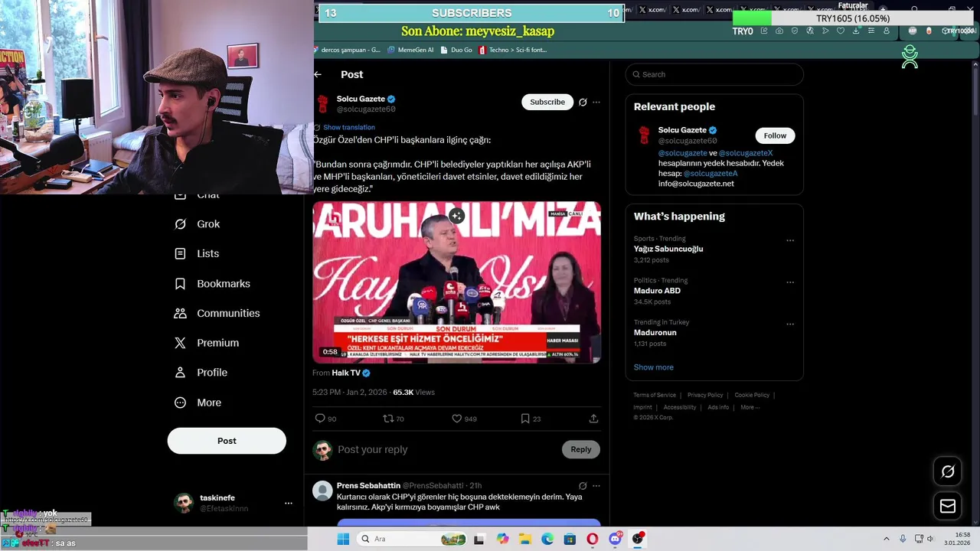Click the X search field

pyautogui.click(x=714, y=74)
